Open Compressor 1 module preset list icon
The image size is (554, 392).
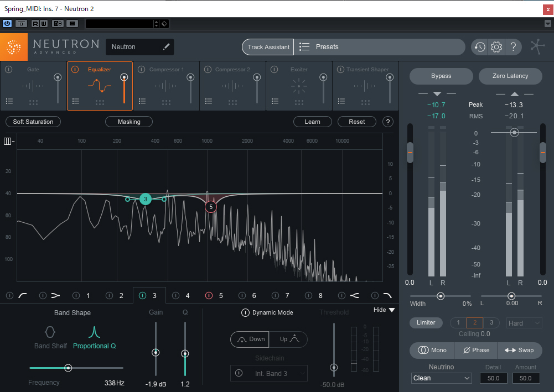(x=142, y=101)
